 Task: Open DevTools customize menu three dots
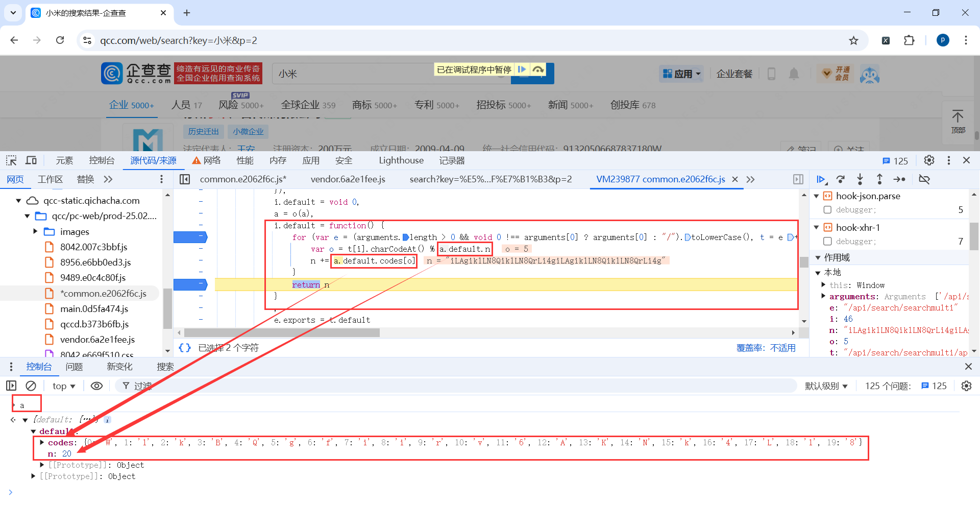949,160
